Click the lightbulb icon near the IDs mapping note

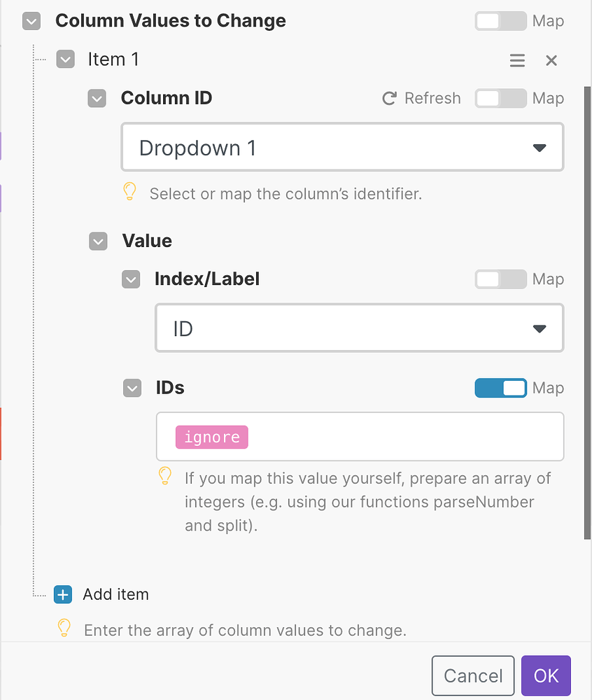(x=165, y=476)
